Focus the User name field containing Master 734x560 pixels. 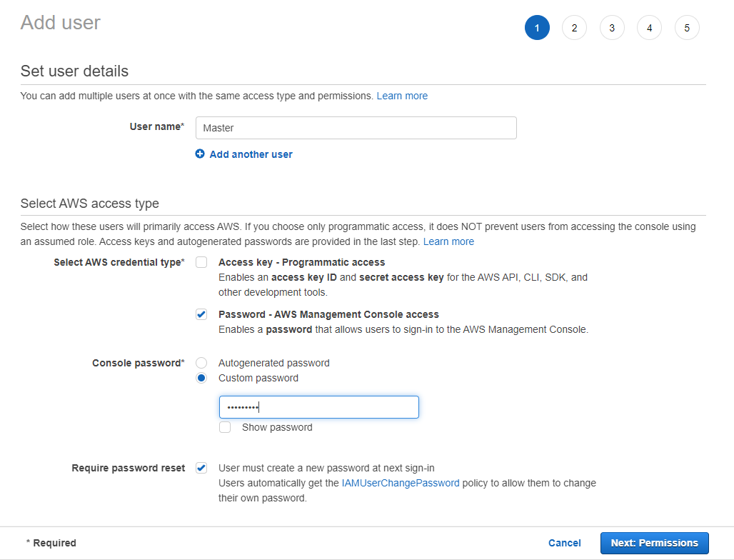[x=356, y=128]
